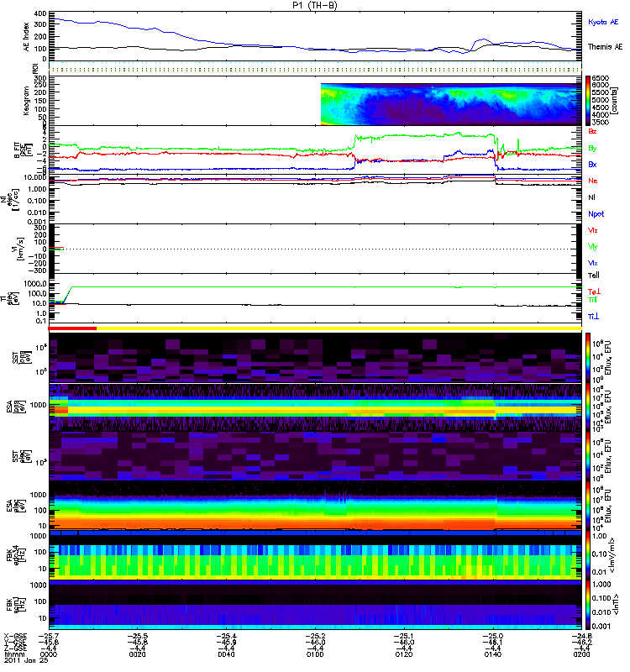
Task: Click the "0040" time tick label
Action: (x=226, y=654)
